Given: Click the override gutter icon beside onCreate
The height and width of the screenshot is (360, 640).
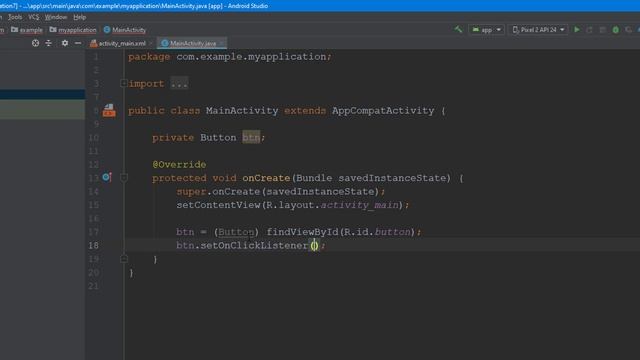Looking at the screenshot, I should 107,177.
